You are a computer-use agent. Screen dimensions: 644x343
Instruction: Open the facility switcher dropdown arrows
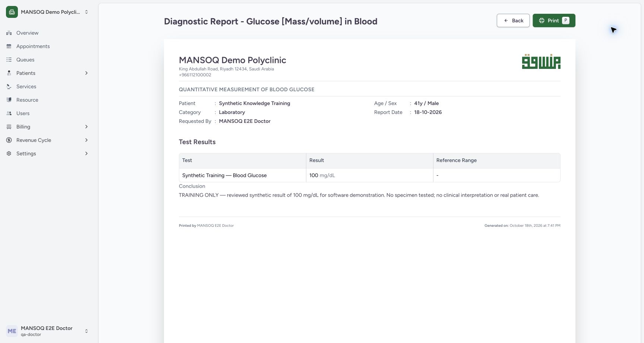(x=86, y=12)
